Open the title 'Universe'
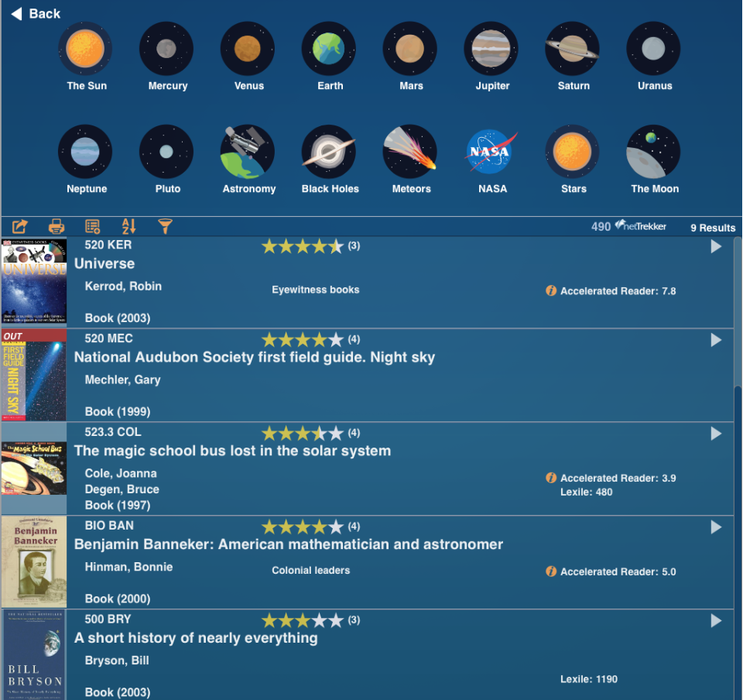Viewport: 743px width, 700px height. 104,263
